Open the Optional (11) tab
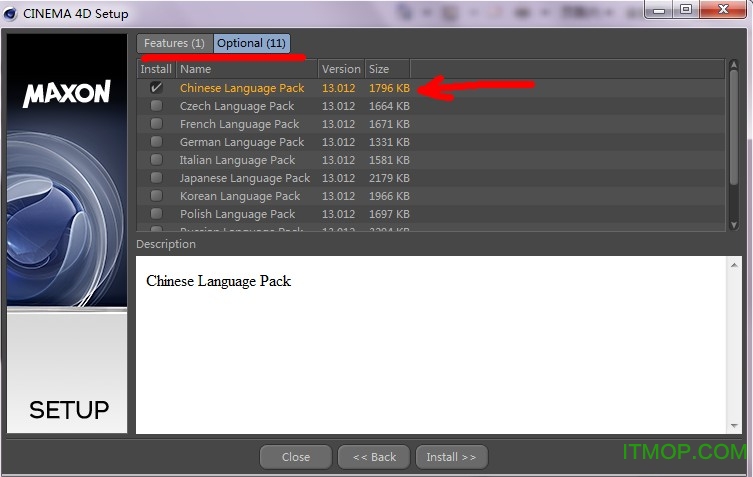 point(251,43)
